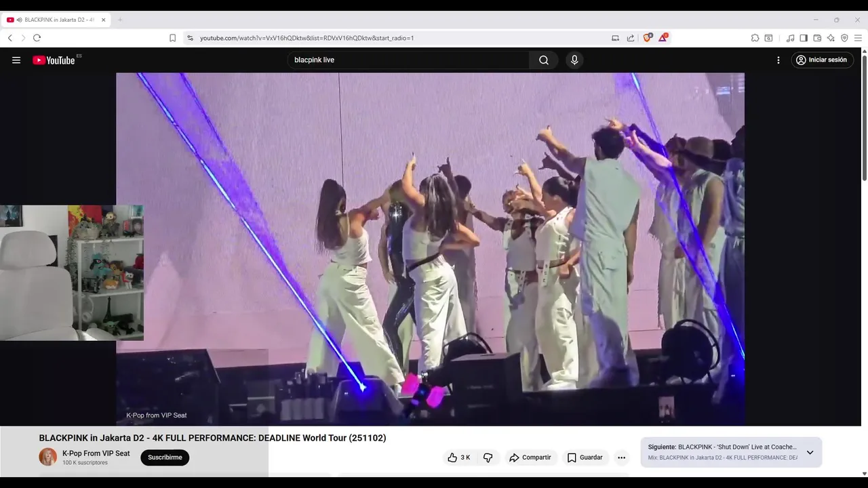
Task: Click the install/cast screen icon in address bar
Action: (x=615, y=38)
